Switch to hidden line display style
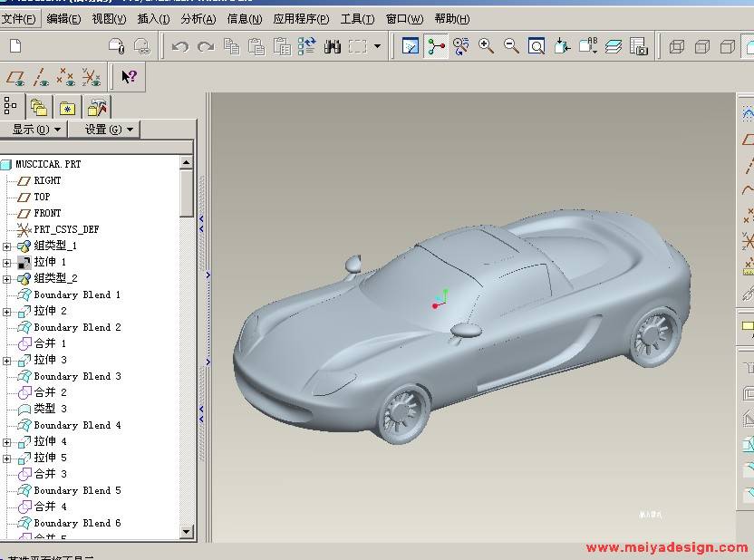 [x=702, y=46]
